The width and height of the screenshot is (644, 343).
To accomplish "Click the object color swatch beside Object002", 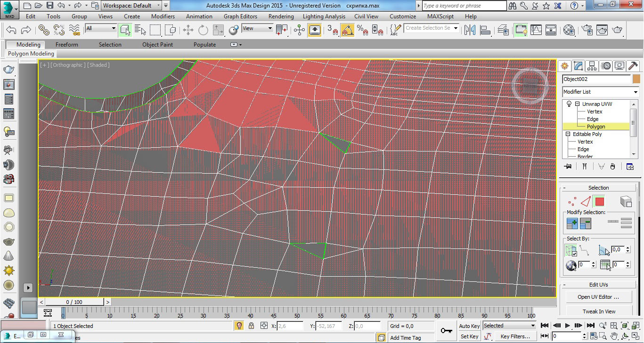I will [x=636, y=79].
